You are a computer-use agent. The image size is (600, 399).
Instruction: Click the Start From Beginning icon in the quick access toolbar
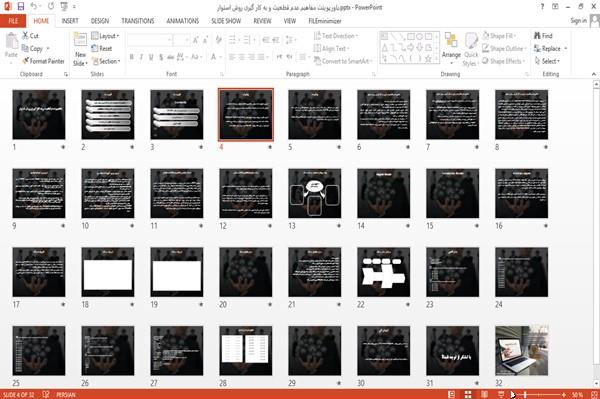coord(64,7)
